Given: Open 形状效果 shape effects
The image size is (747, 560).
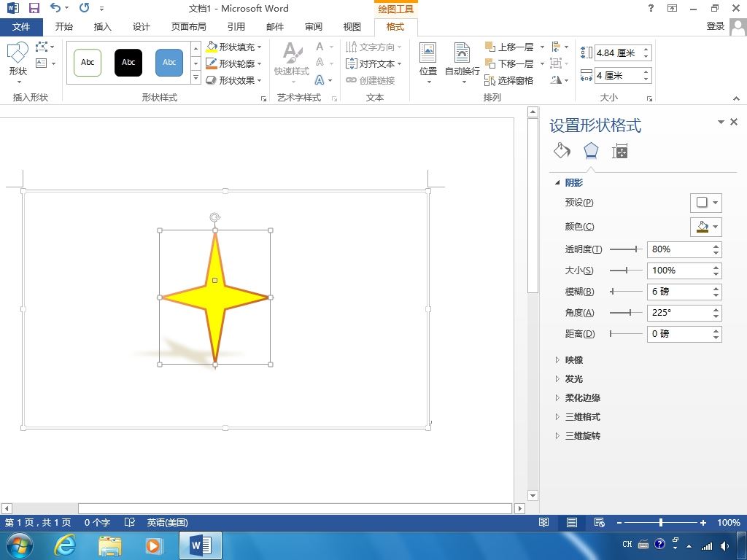Looking at the screenshot, I should tap(234, 80).
